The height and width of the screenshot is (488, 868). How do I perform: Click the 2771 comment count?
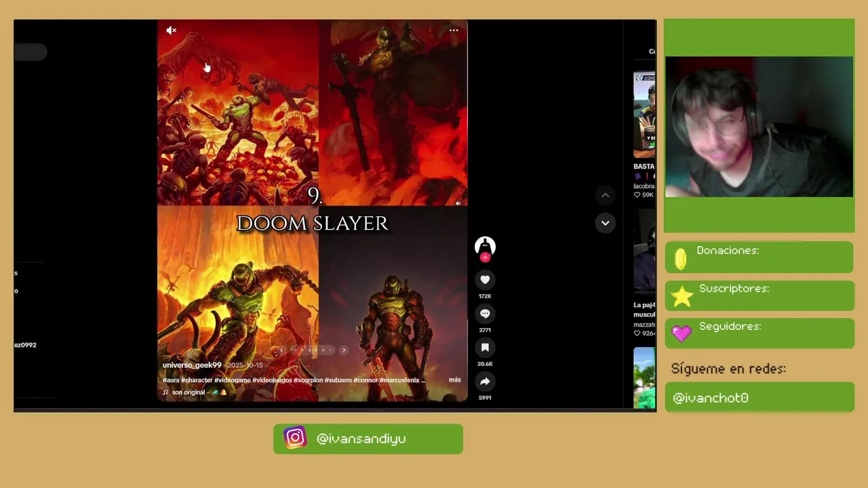tap(485, 330)
